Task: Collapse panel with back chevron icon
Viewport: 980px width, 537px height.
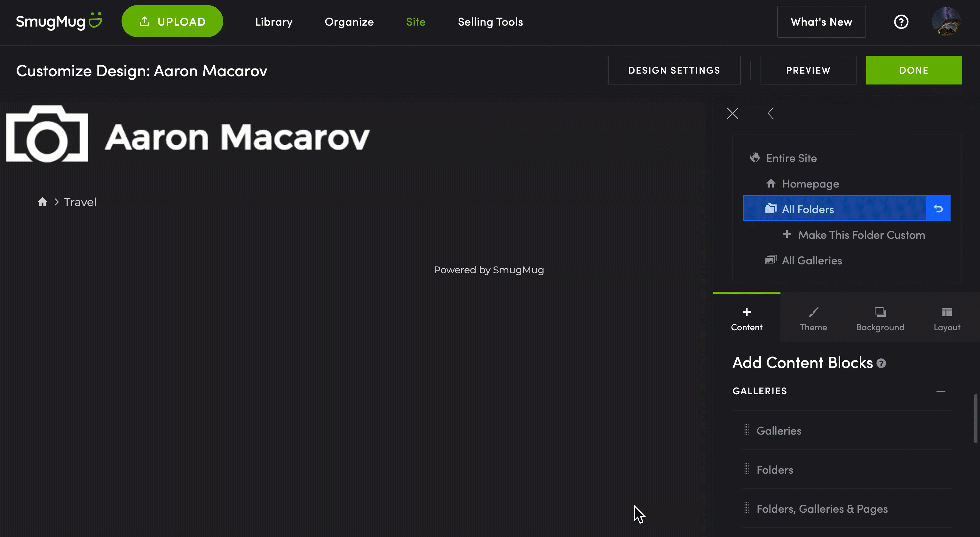Action: pyautogui.click(x=771, y=113)
